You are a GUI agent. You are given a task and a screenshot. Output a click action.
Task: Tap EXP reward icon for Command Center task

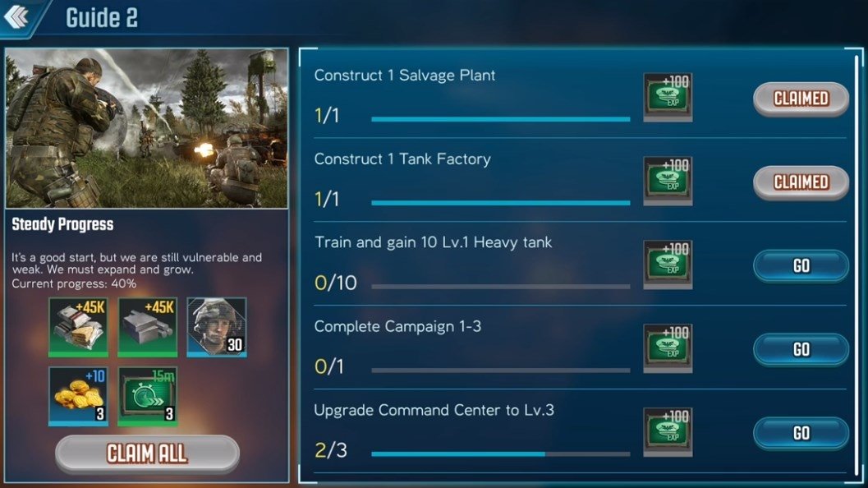(x=668, y=431)
